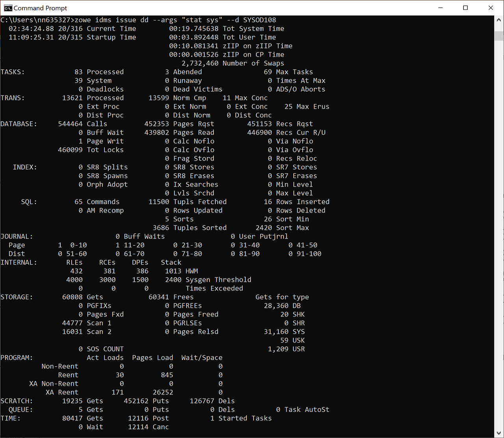Viewport: 504px width, 438px height.
Task: Click the TASKS: statistics label
Action: click(x=12, y=72)
